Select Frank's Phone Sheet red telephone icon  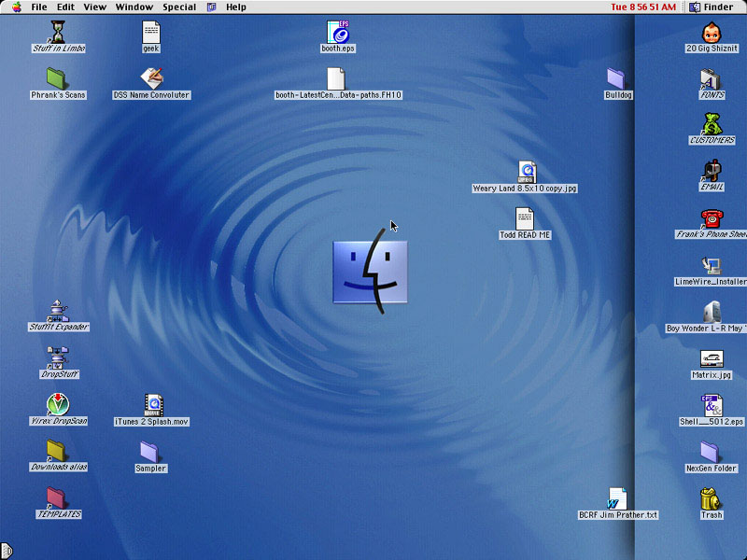712,218
